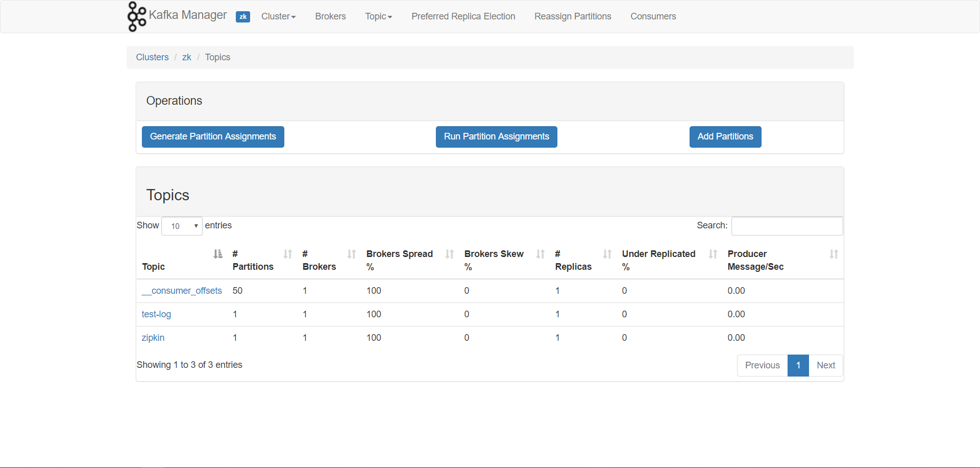This screenshot has width=980, height=468.
Task: Click the Kafka Manager logo icon
Action: (x=136, y=16)
